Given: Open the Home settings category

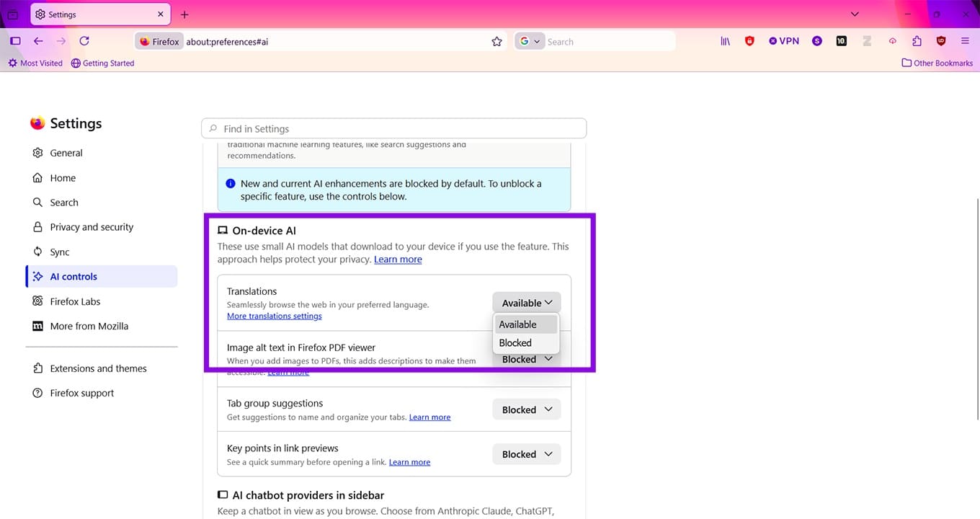Looking at the screenshot, I should coord(102,178).
